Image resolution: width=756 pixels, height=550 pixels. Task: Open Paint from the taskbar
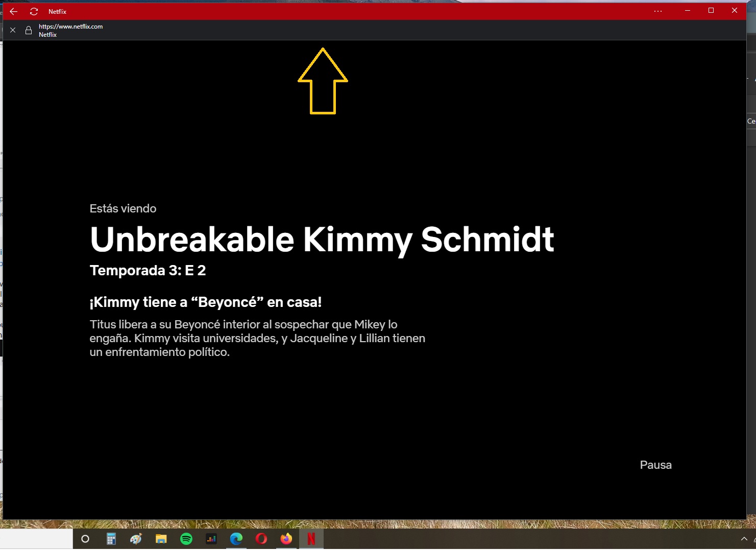coord(136,539)
